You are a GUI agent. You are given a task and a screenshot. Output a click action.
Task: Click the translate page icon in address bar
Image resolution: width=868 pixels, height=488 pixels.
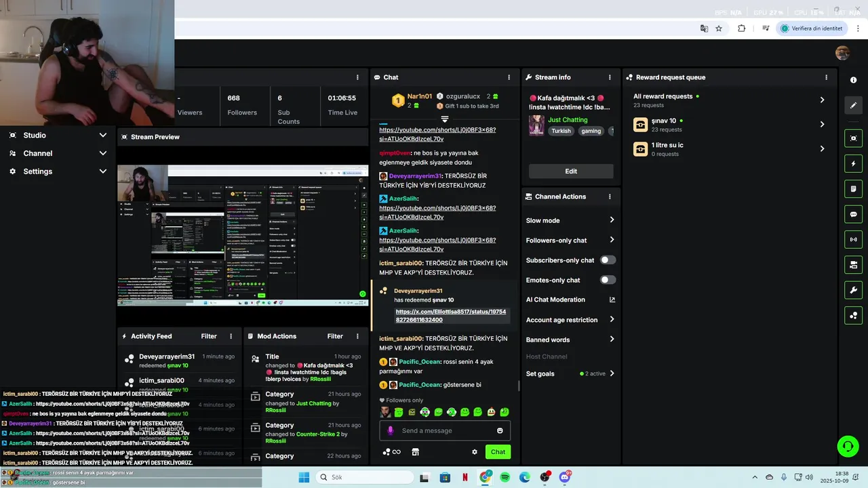(x=704, y=28)
